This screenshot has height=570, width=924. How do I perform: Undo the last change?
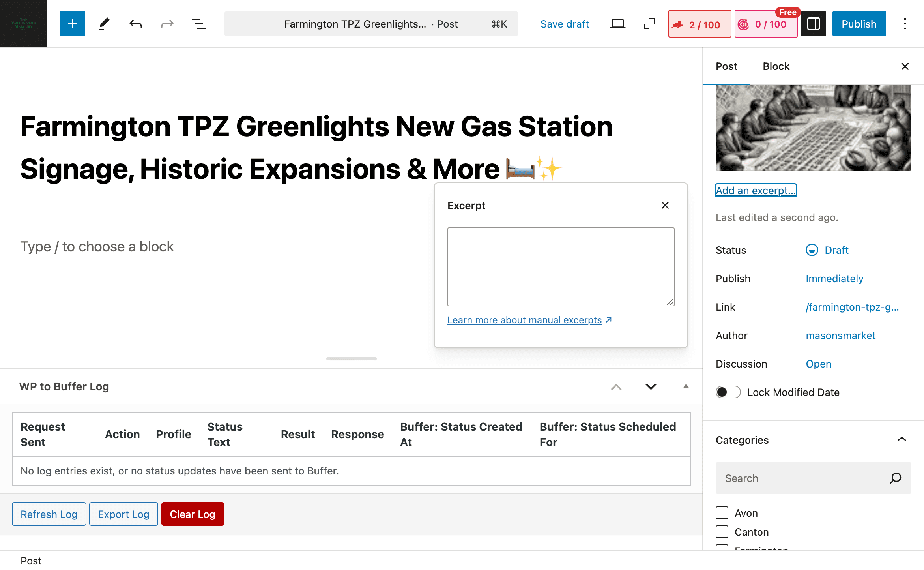[135, 24]
